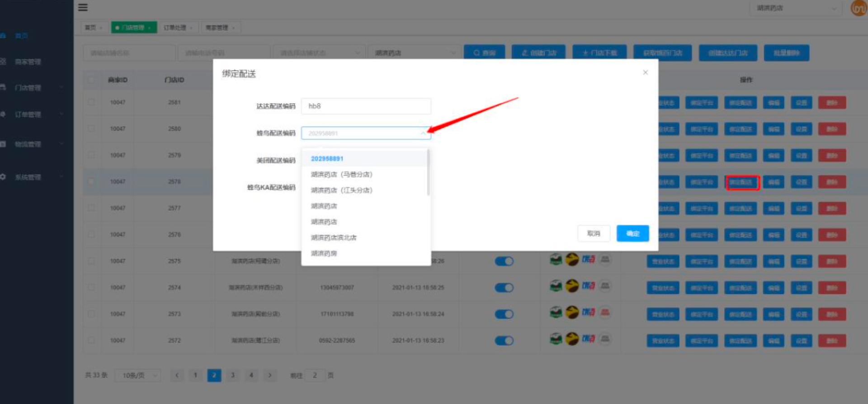Click the Meituan icon in row 2575
This screenshot has height=404, width=868.
[572, 260]
